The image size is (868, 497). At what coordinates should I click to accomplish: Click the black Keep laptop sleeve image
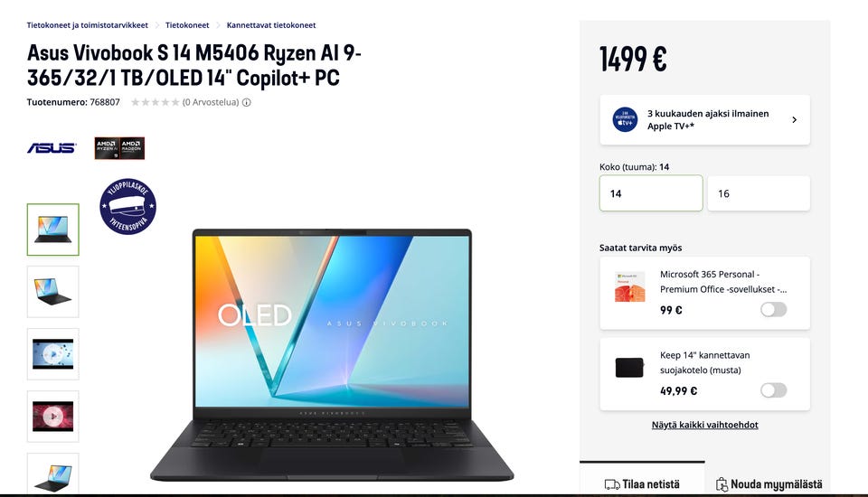click(x=629, y=368)
